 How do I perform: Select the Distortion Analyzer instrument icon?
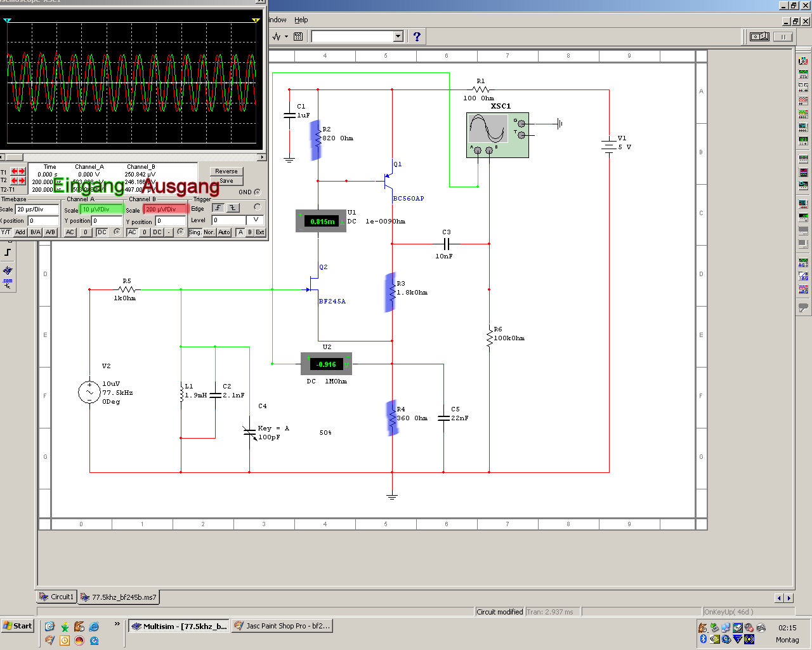pyautogui.click(x=803, y=217)
